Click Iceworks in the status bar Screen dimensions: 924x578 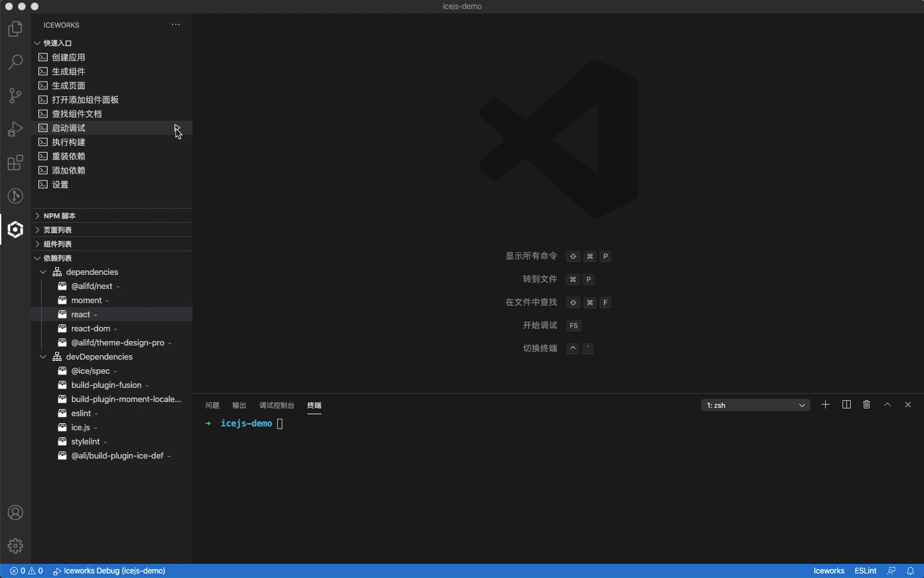pos(828,571)
